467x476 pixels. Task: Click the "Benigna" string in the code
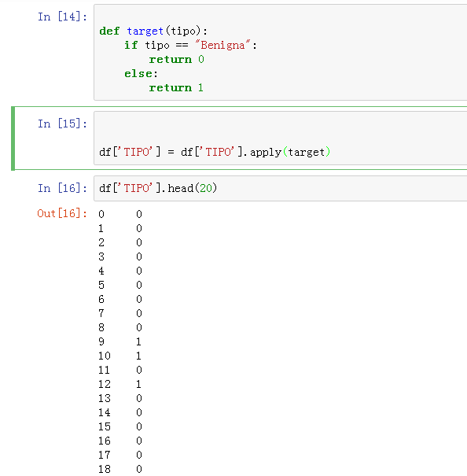tap(222, 45)
